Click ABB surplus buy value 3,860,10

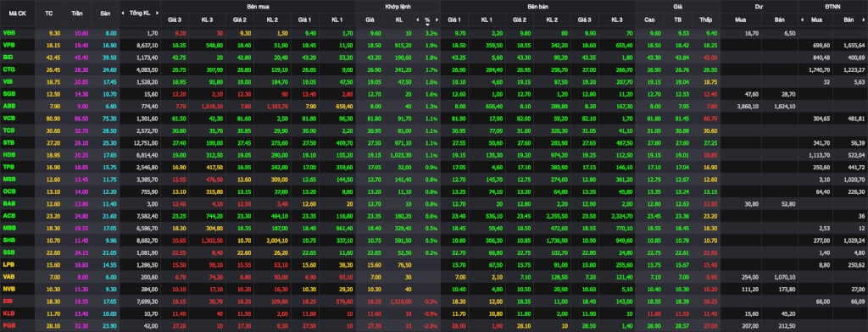pos(747,106)
